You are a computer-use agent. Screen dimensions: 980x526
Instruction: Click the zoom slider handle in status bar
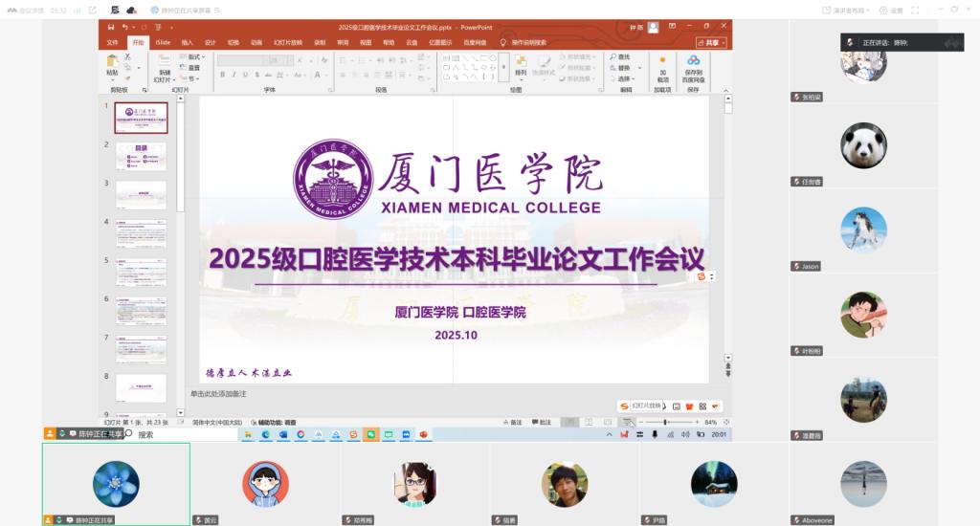click(666, 423)
